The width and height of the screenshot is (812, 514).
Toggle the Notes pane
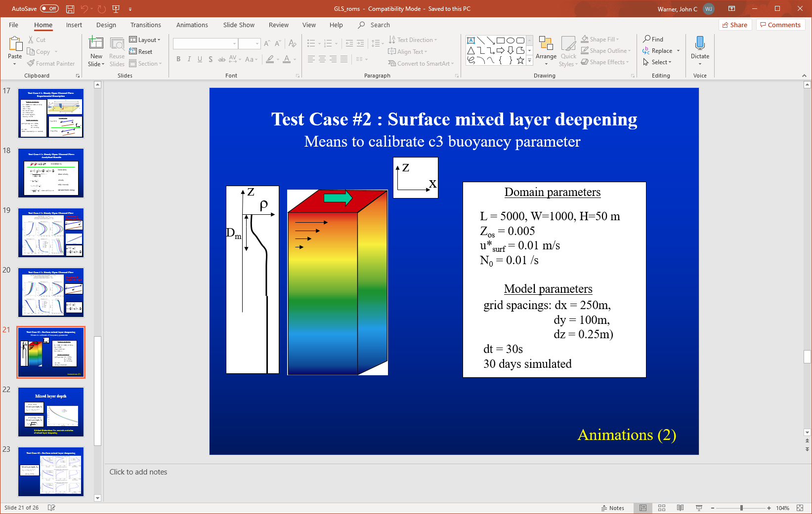pyautogui.click(x=613, y=508)
